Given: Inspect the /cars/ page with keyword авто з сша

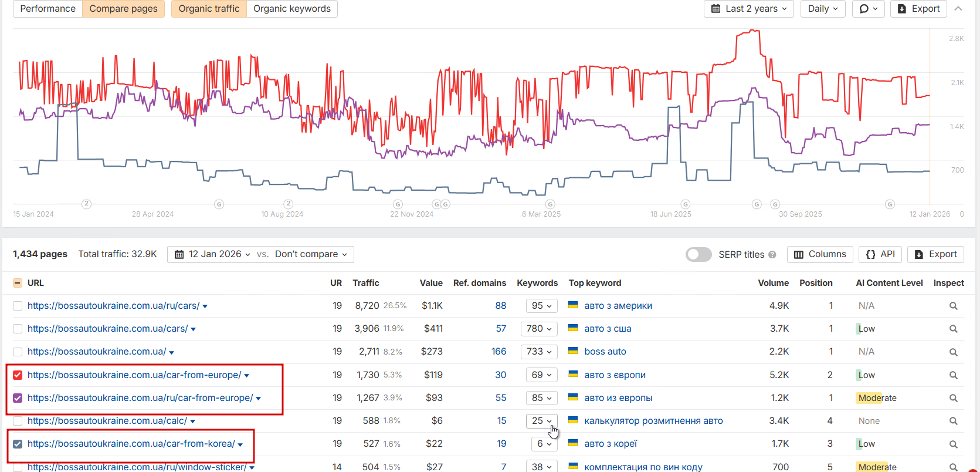Looking at the screenshot, I should coord(953,329).
